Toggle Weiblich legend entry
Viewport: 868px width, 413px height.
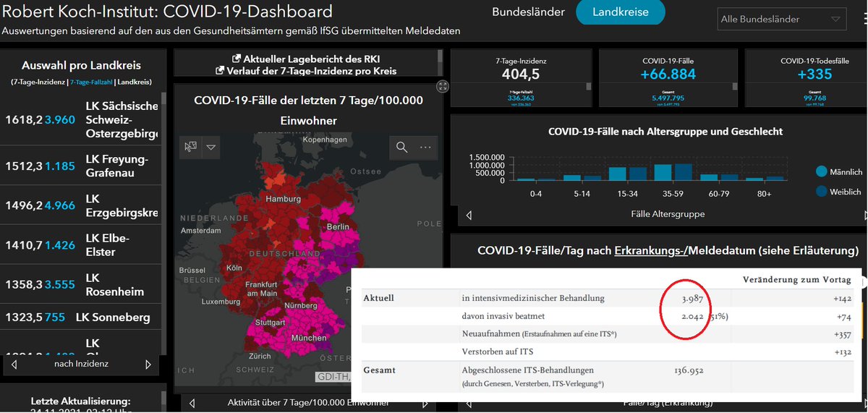click(x=839, y=192)
